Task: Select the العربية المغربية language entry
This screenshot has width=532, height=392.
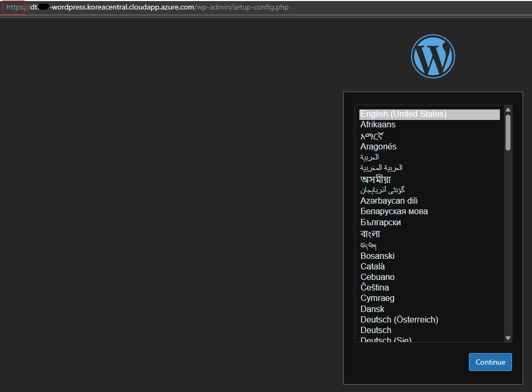Action: pos(429,168)
